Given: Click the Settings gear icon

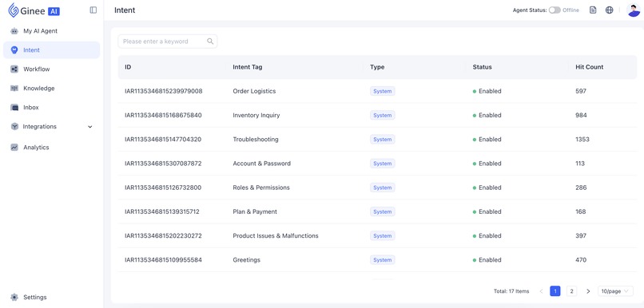Looking at the screenshot, I should [14, 297].
